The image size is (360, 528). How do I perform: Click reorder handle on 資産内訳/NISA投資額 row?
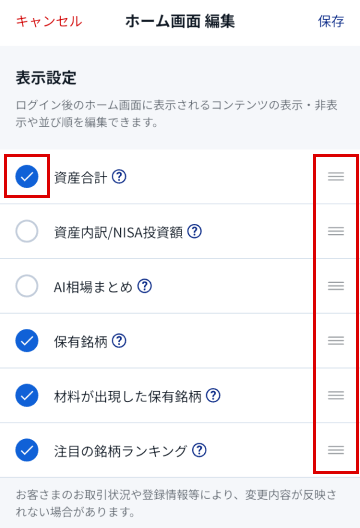point(336,231)
